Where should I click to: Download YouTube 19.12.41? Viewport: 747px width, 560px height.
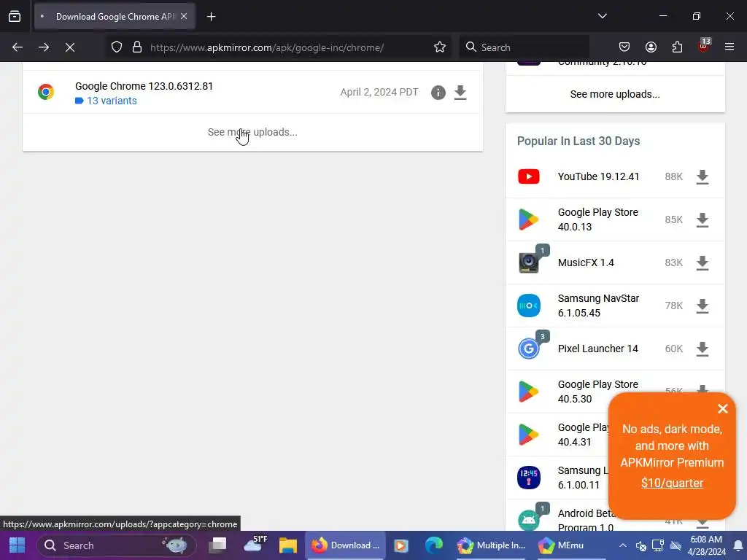pyautogui.click(x=703, y=176)
